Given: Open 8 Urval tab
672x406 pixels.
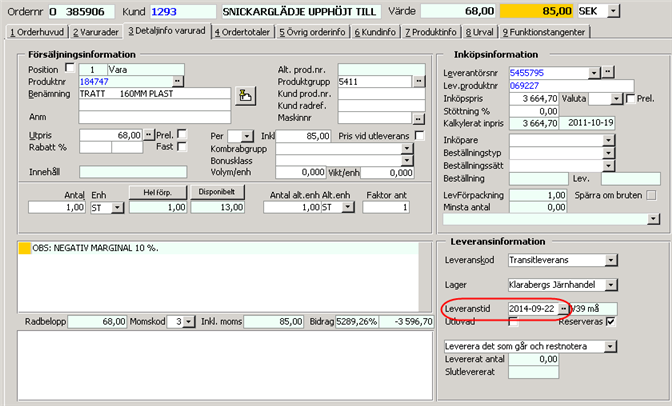Looking at the screenshot, I should tap(480, 32).
